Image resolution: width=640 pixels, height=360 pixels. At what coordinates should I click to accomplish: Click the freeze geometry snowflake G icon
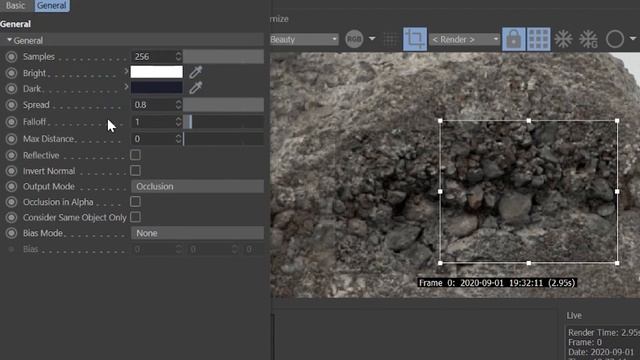pyautogui.click(x=588, y=39)
